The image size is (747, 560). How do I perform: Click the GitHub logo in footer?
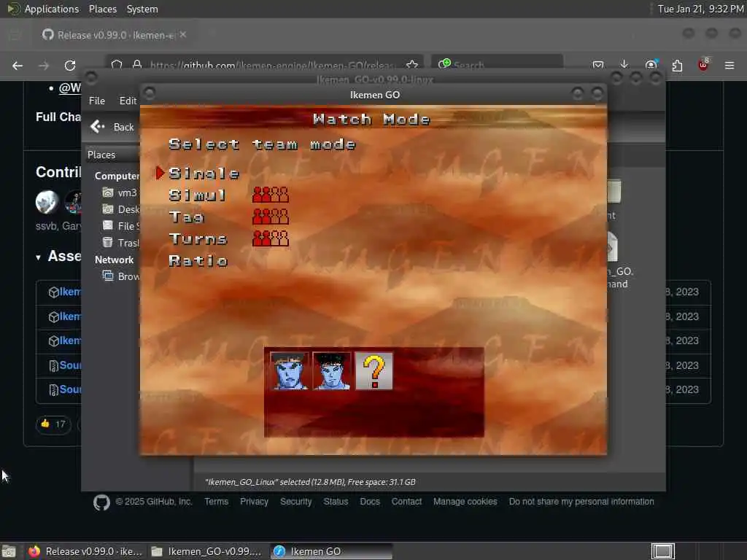point(101,502)
